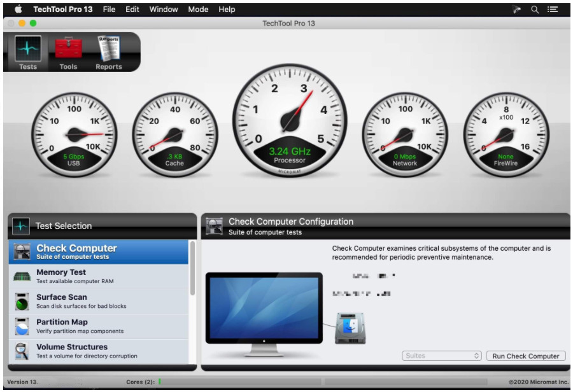The width and height of the screenshot is (573, 392).
Task: Click the Partition Map disk icon
Action: pos(22,326)
